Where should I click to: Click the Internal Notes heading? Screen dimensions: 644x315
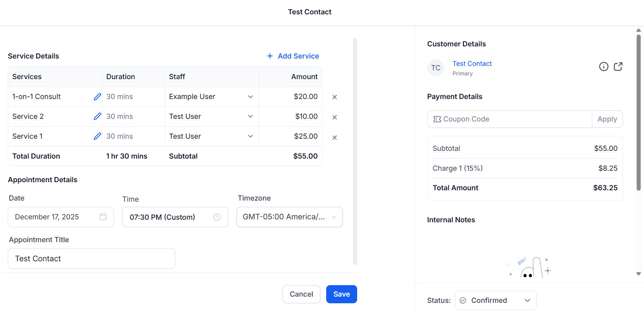point(451,220)
